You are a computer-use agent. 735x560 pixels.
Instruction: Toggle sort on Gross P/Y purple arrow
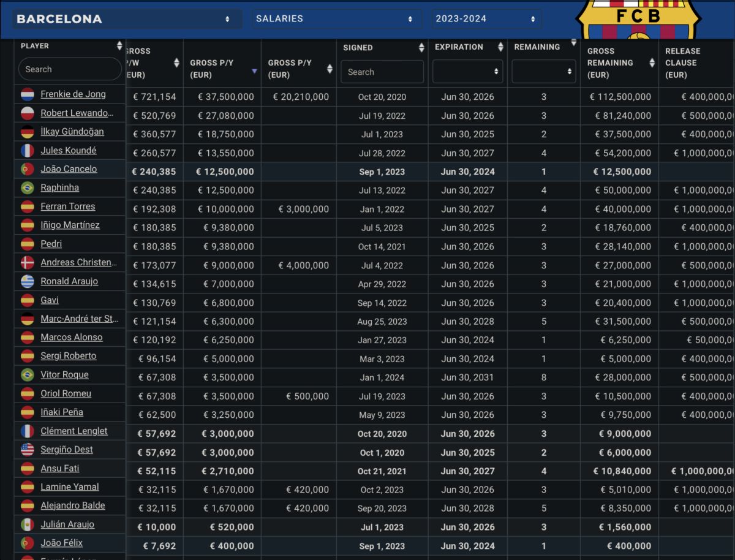(x=255, y=72)
